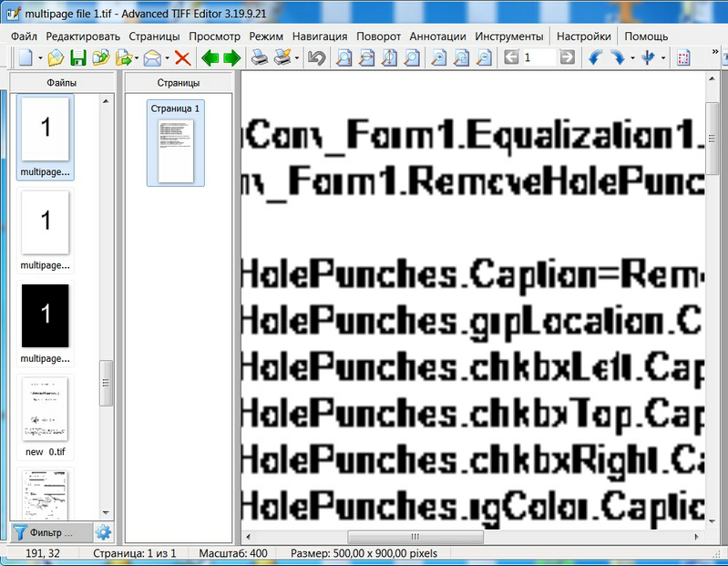Open the Просмотр menu
The image size is (728, 566).
214,36
